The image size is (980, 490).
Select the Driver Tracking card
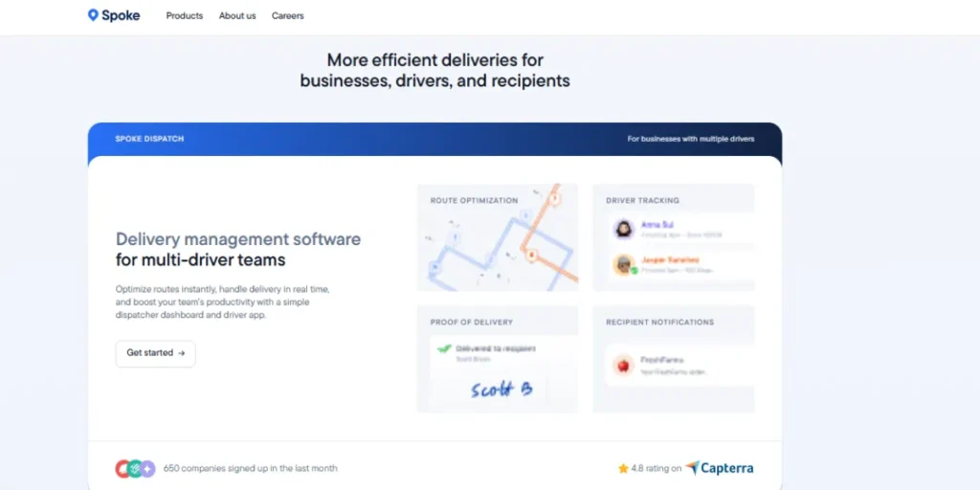pos(673,237)
